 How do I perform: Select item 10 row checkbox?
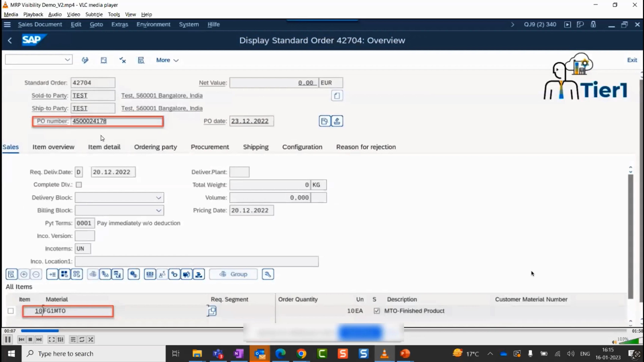(11, 311)
